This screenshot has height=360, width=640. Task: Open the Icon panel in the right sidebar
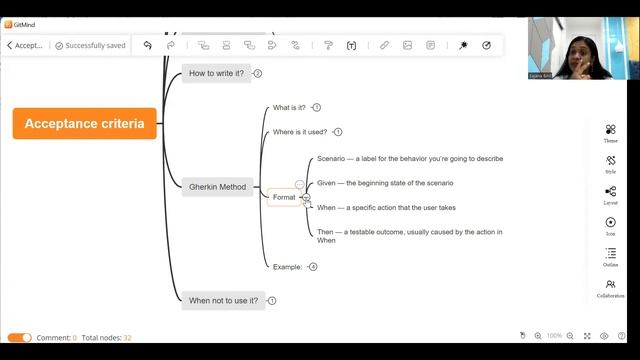(611, 227)
